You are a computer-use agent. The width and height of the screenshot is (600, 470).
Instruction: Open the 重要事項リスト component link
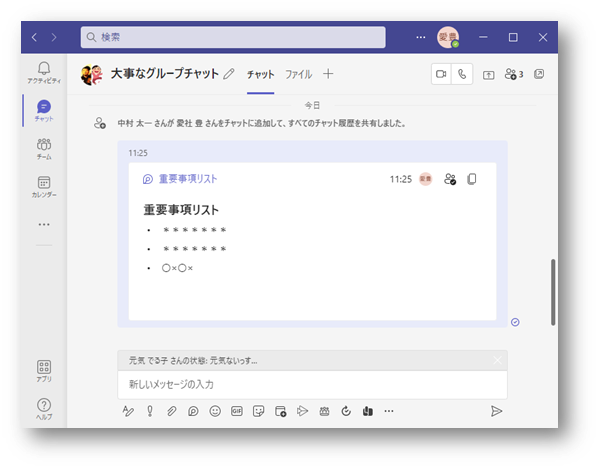[188, 179]
